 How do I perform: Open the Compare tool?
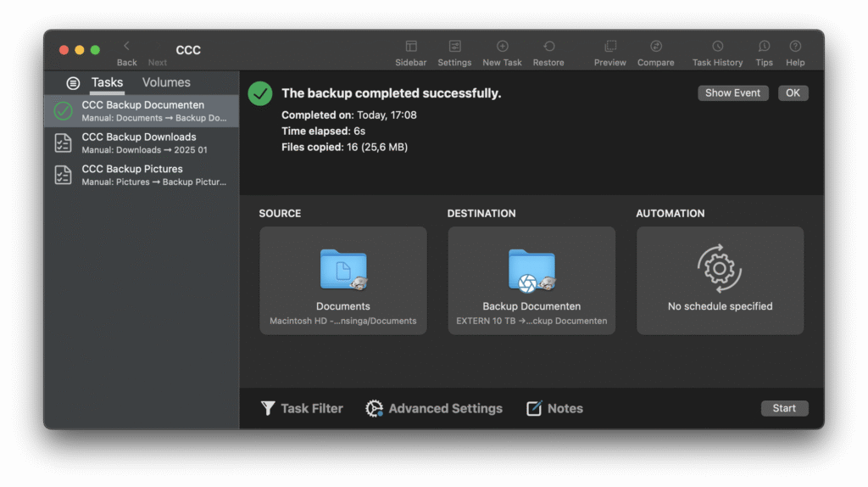(x=656, y=46)
